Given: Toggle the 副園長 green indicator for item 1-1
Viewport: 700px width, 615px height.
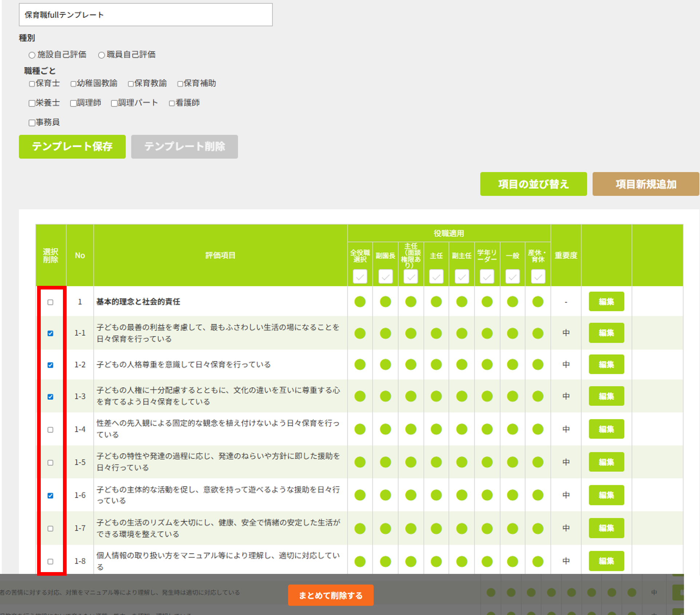Looking at the screenshot, I should 385,333.
